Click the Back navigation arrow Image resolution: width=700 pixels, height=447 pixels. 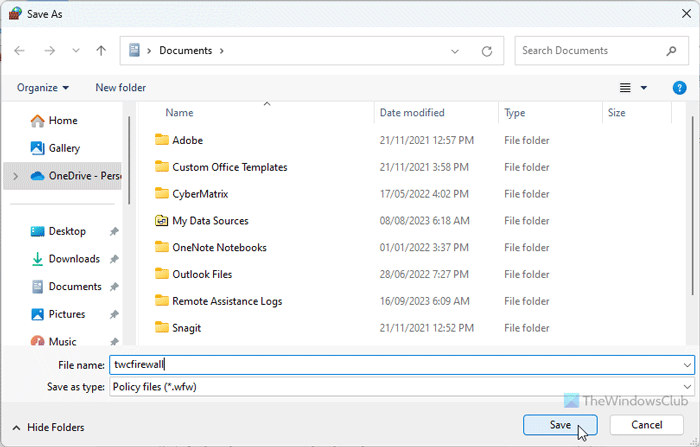[20, 50]
